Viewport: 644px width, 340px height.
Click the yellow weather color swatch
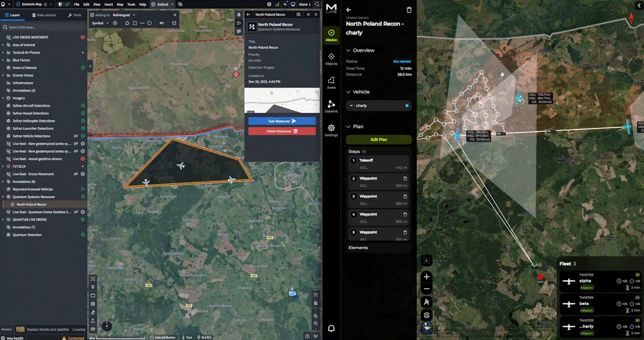tap(20, 329)
